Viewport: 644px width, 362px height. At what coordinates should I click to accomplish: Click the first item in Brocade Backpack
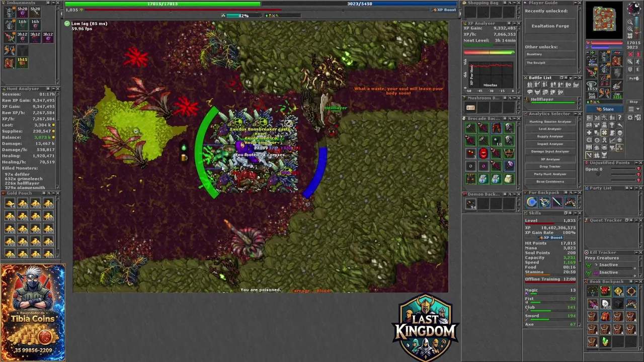click(x=470, y=128)
